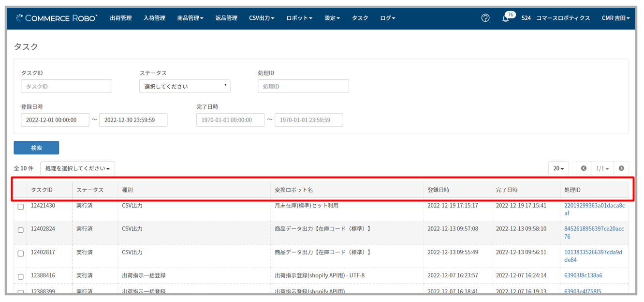644x302 pixels.
Task: Open 処理ID link 10138335266397cda9dde84
Action: 593,256
